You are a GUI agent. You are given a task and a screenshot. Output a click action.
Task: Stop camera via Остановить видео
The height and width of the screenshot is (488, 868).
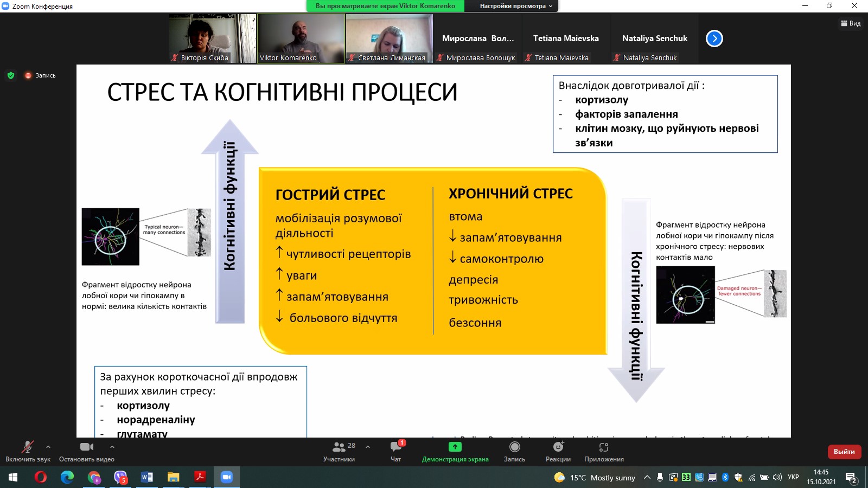click(86, 452)
